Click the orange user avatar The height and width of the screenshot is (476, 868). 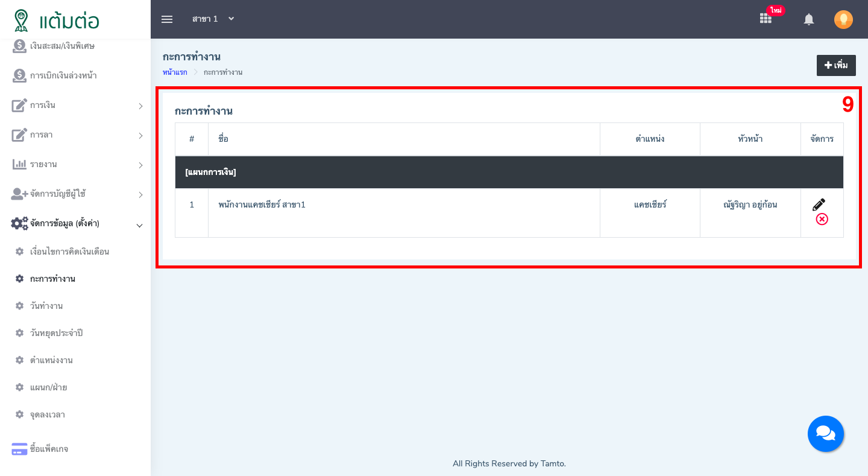(843, 19)
